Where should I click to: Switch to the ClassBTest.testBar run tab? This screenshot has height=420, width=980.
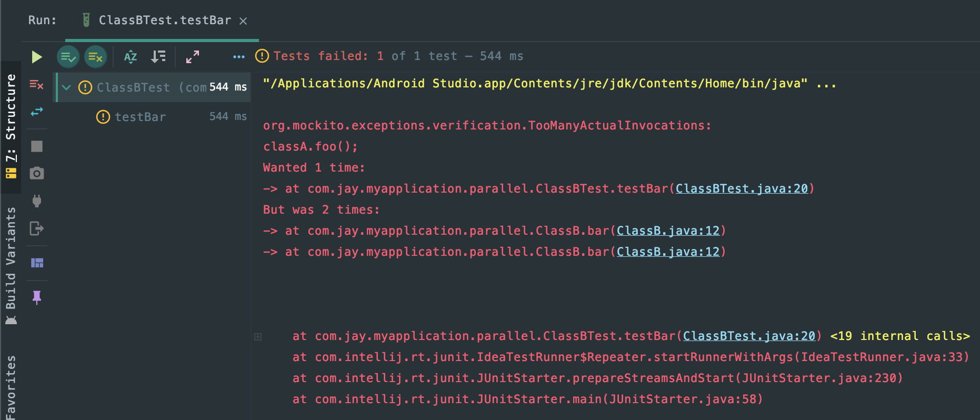pos(165,21)
